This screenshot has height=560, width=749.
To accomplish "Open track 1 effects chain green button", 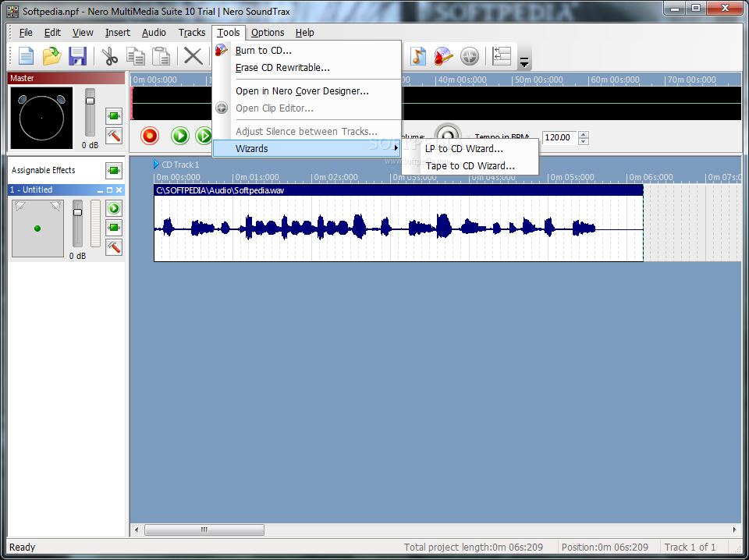I will (x=114, y=228).
